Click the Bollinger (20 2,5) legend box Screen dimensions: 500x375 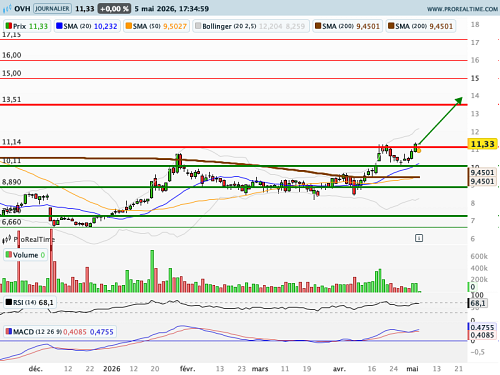(251, 26)
